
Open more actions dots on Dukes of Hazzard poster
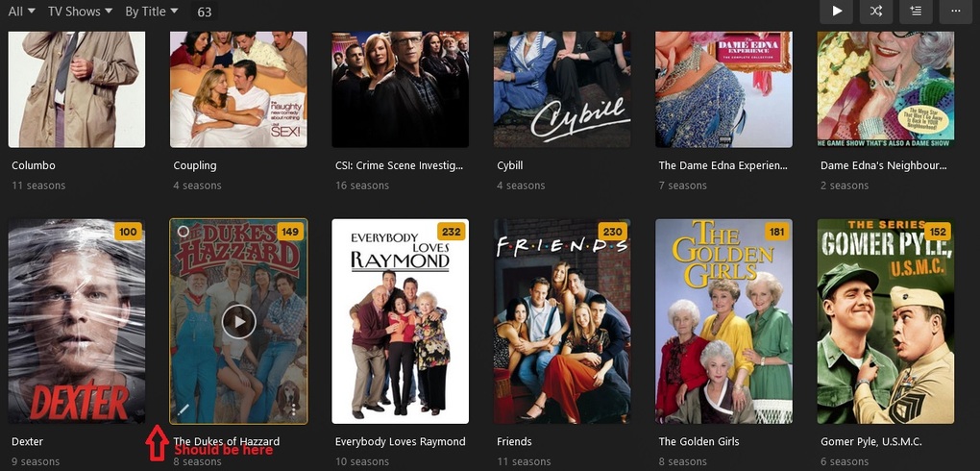[x=293, y=409]
